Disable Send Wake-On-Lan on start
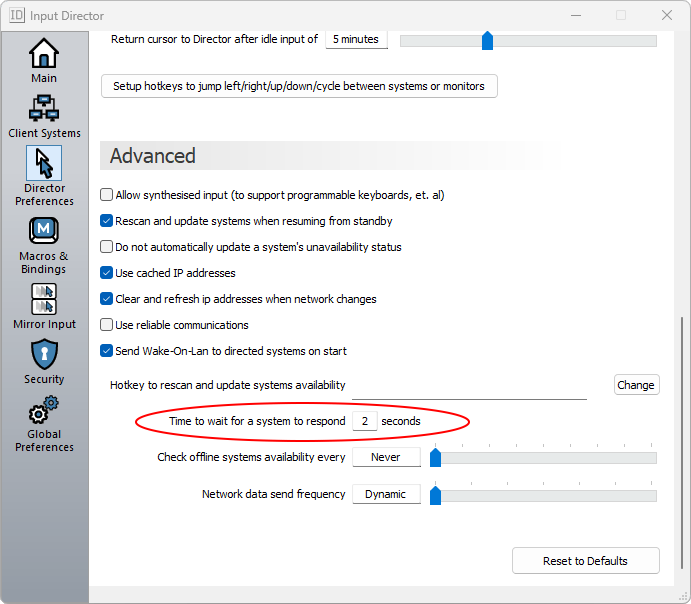The height and width of the screenshot is (604, 691). tap(107, 351)
